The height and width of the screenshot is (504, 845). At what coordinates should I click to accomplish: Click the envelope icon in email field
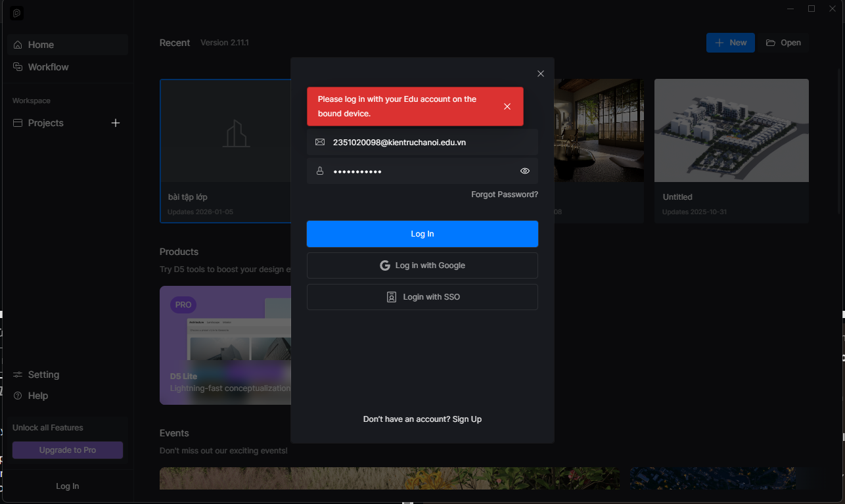click(320, 142)
